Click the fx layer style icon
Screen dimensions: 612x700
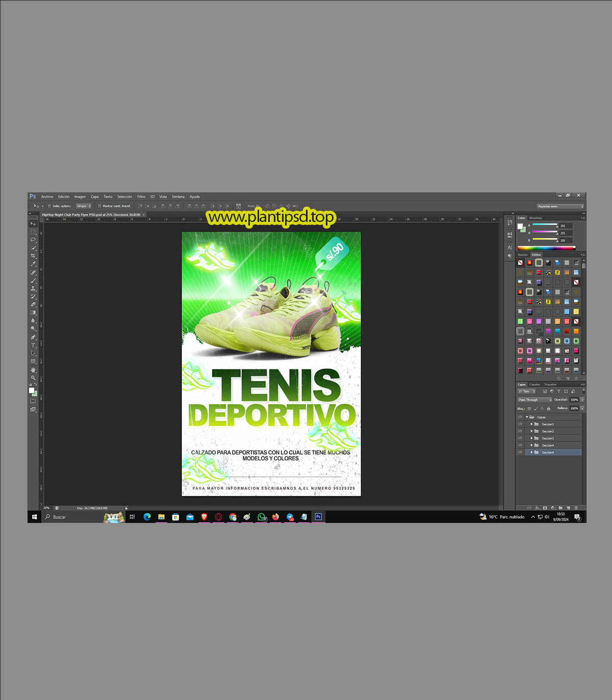(537, 508)
